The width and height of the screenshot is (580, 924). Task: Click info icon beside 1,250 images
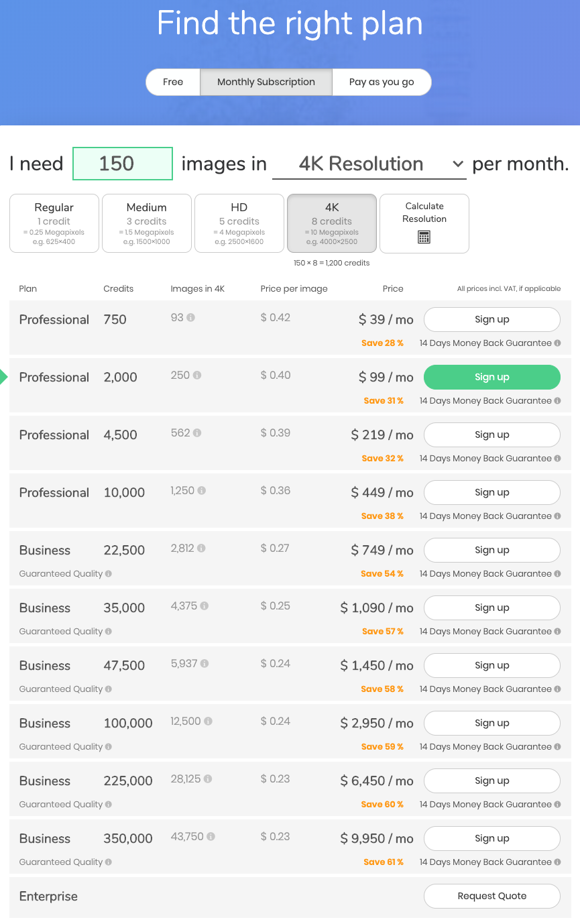pyautogui.click(x=202, y=491)
